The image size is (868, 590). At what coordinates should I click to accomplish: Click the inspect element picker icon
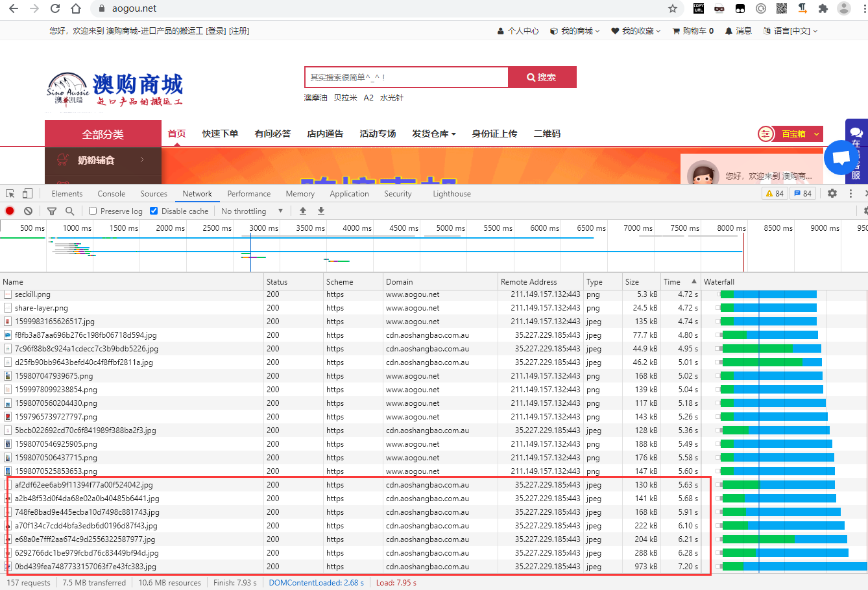click(10, 193)
